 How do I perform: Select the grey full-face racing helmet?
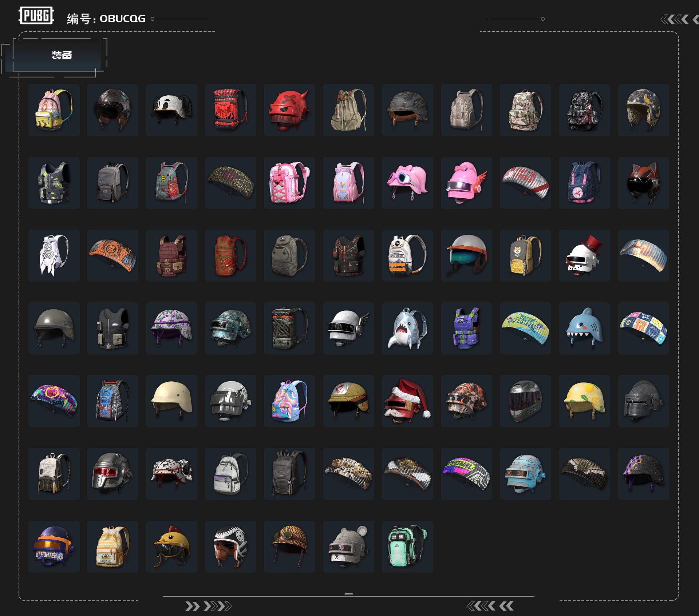pyautogui.click(x=526, y=401)
